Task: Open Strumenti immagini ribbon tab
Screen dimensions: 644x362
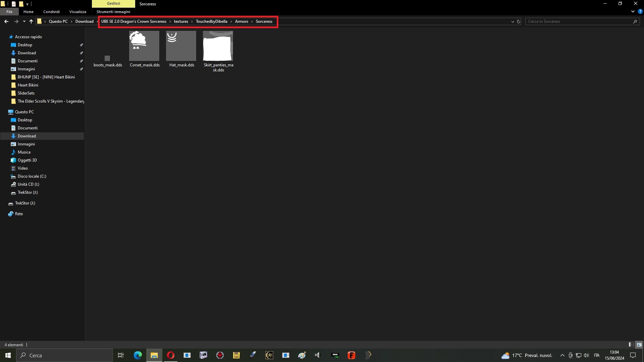Action: (x=113, y=12)
